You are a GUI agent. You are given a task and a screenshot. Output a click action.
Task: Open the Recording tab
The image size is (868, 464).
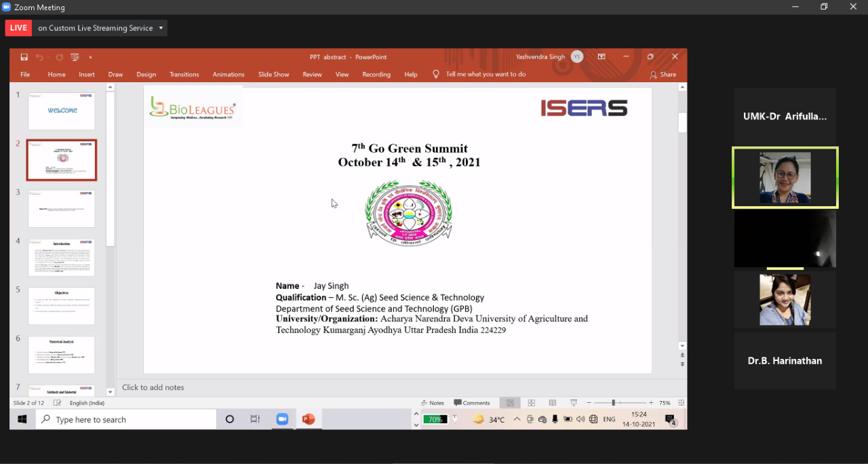coord(376,75)
